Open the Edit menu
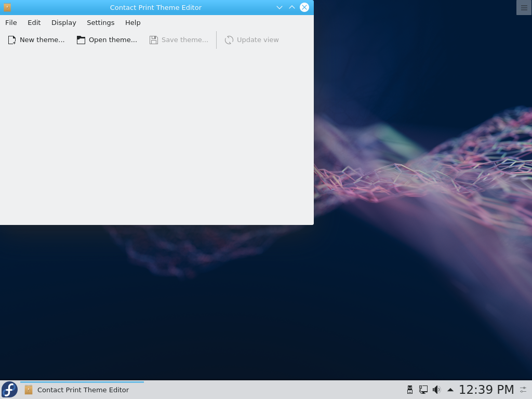This screenshot has height=399, width=532. pyautogui.click(x=34, y=23)
